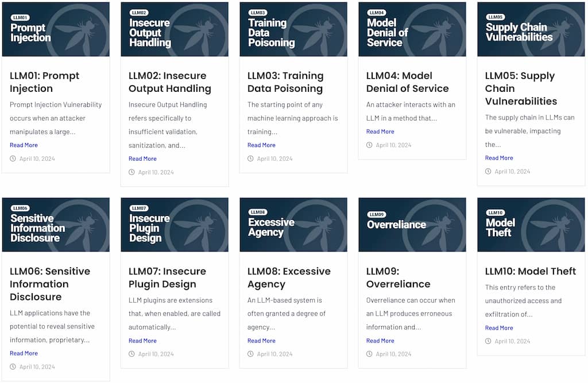Viewport: 588px width, 383px height.
Task: Open Read More for Prompt Injection
Action: [x=24, y=145]
